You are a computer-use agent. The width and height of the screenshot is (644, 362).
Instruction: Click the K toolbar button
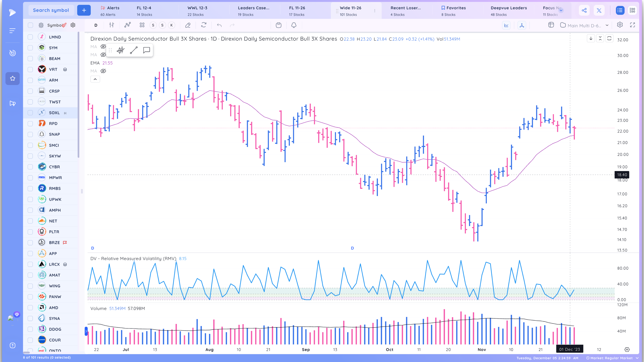click(171, 25)
